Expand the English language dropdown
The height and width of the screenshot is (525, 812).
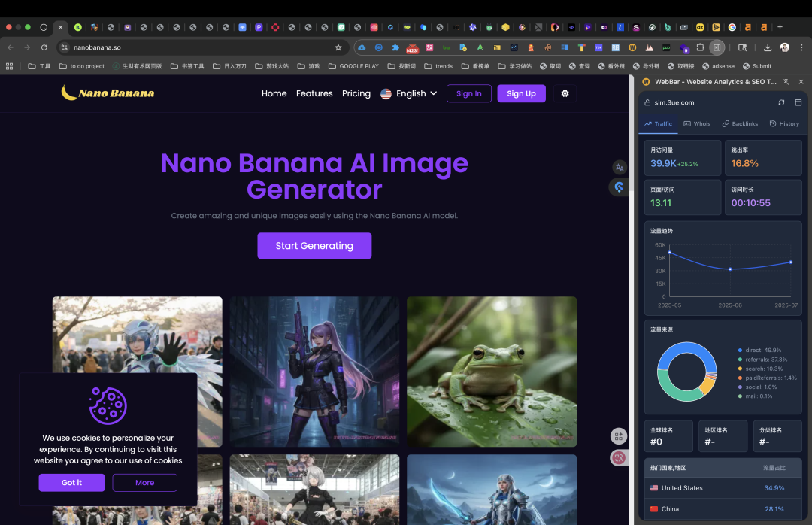tap(408, 93)
